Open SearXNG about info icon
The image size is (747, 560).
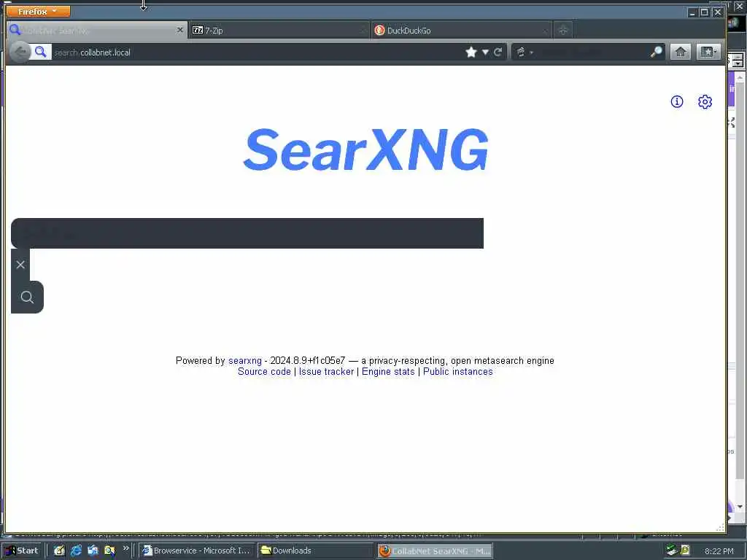coord(677,101)
